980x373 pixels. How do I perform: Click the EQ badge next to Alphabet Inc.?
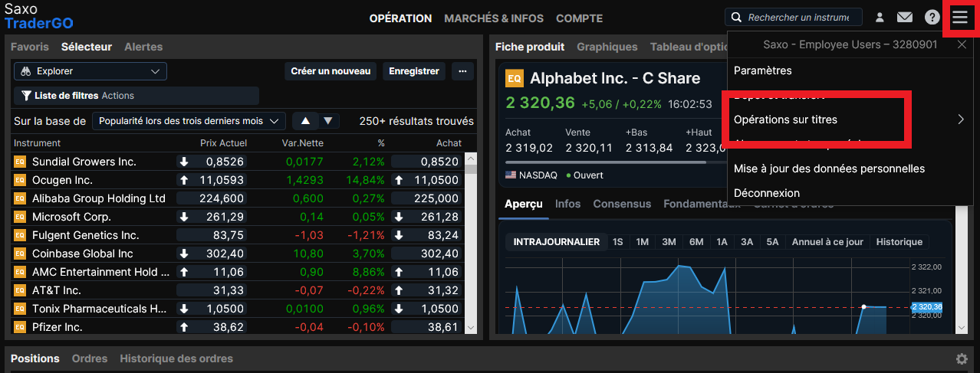tap(515, 78)
